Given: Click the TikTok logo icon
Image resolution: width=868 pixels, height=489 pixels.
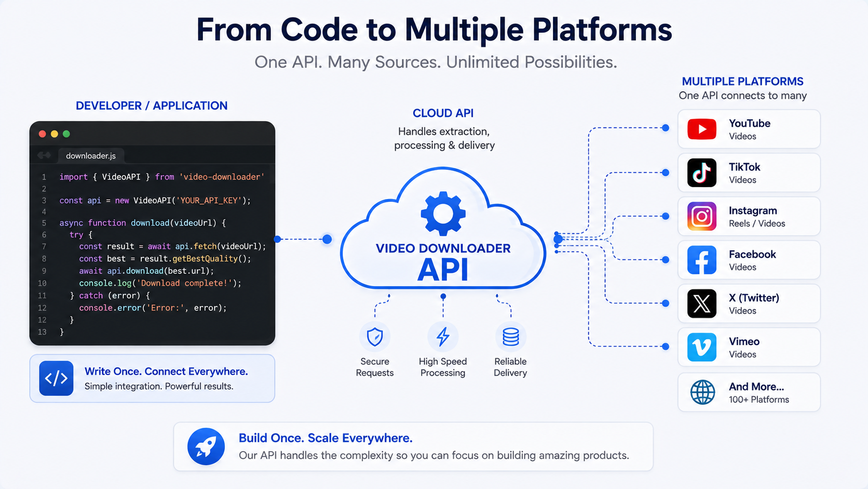Looking at the screenshot, I should tap(702, 173).
